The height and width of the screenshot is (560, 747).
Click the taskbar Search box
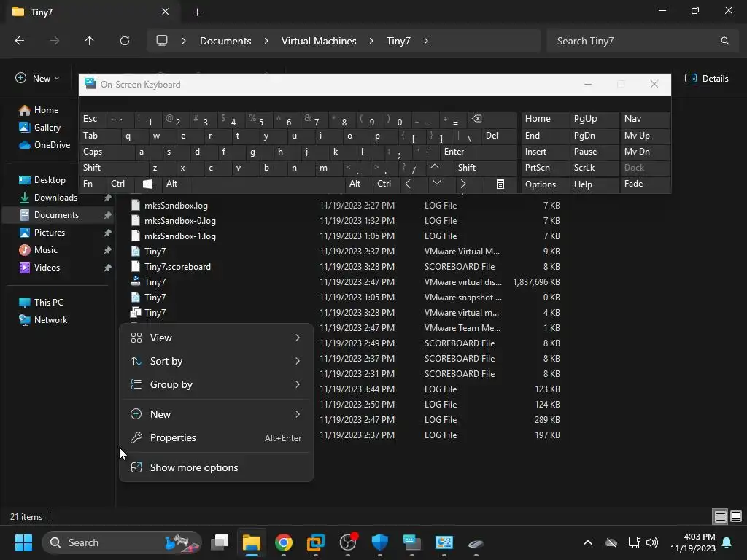[122, 542]
